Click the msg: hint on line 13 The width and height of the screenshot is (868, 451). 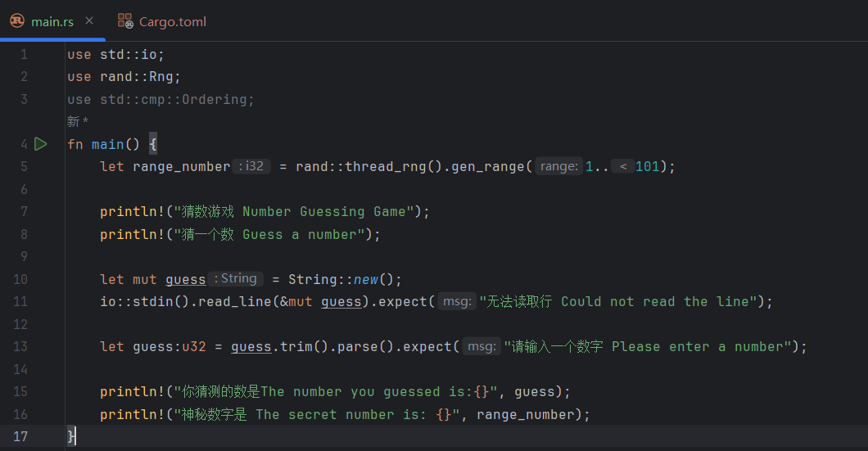click(481, 346)
